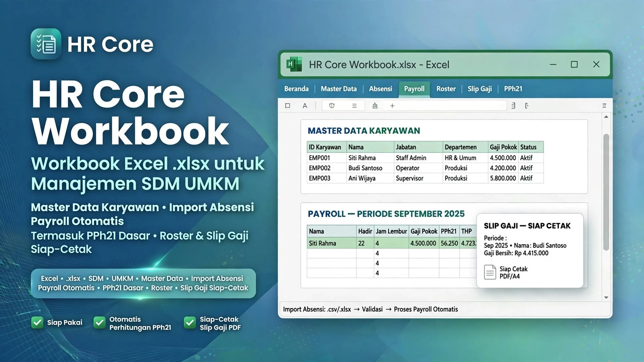Click the letter A font icon
The image size is (644, 362).
305,106
